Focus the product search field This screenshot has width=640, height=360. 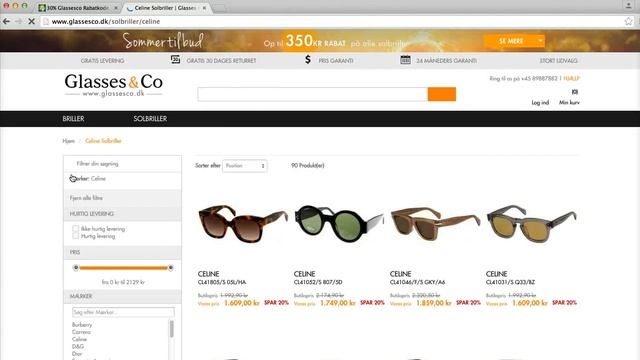tap(313, 94)
